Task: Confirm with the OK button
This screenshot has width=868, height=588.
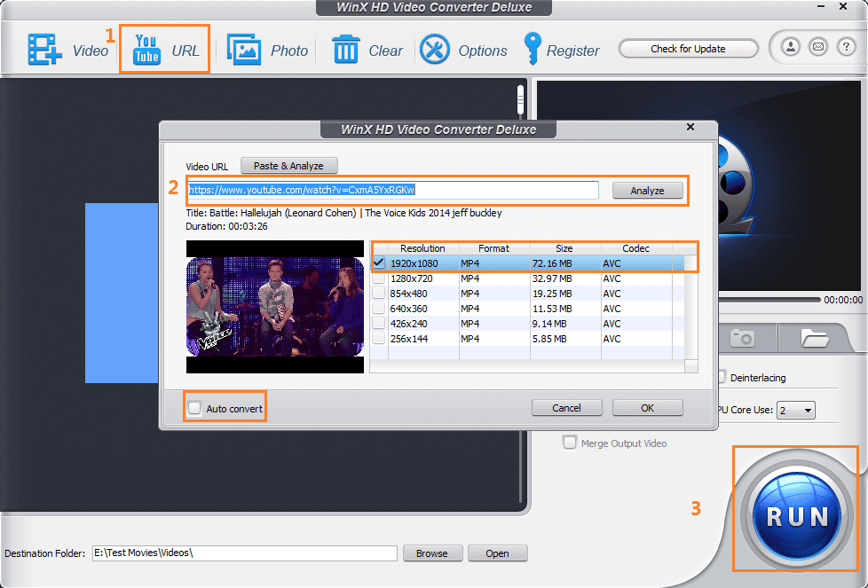Action: click(647, 408)
